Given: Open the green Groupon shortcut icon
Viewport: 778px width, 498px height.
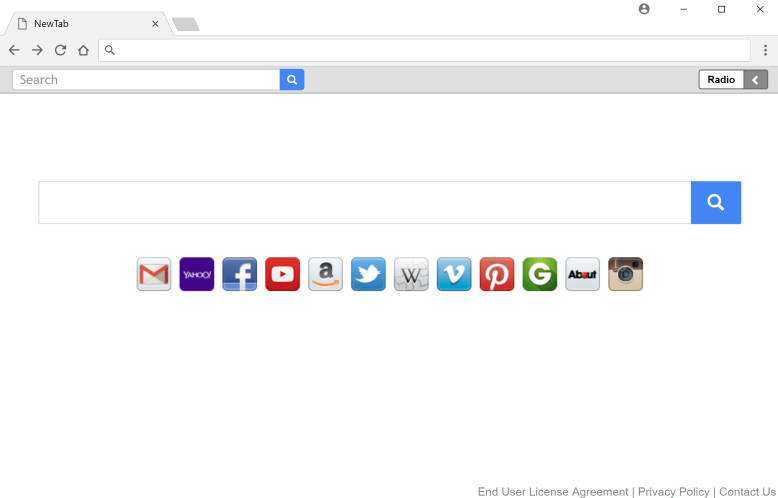Looking at the screenshot, I should [540, 274].
